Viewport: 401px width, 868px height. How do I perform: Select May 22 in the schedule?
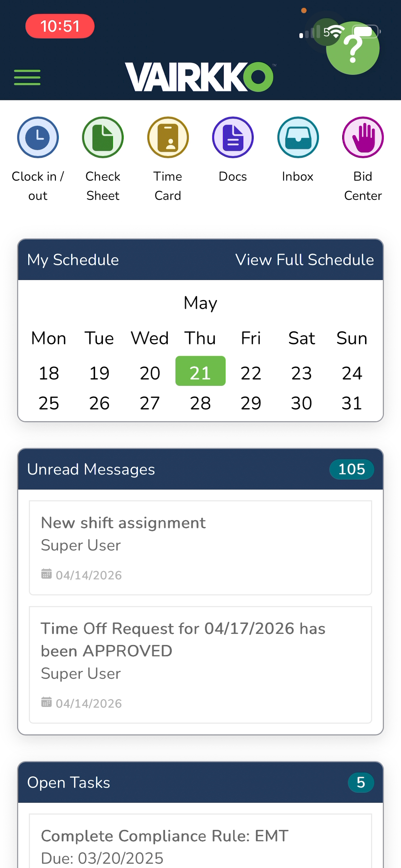[251, 373]
